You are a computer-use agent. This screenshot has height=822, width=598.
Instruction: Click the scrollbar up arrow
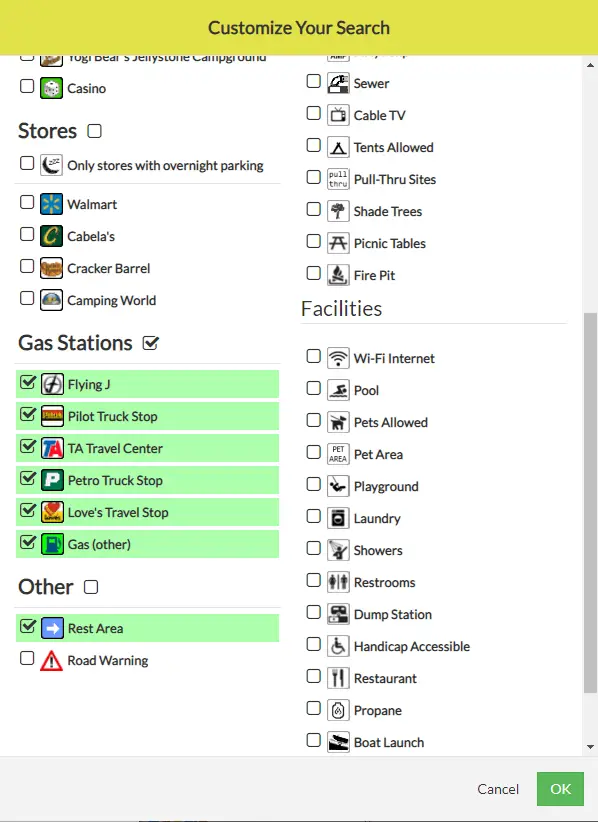click(590, 66)
